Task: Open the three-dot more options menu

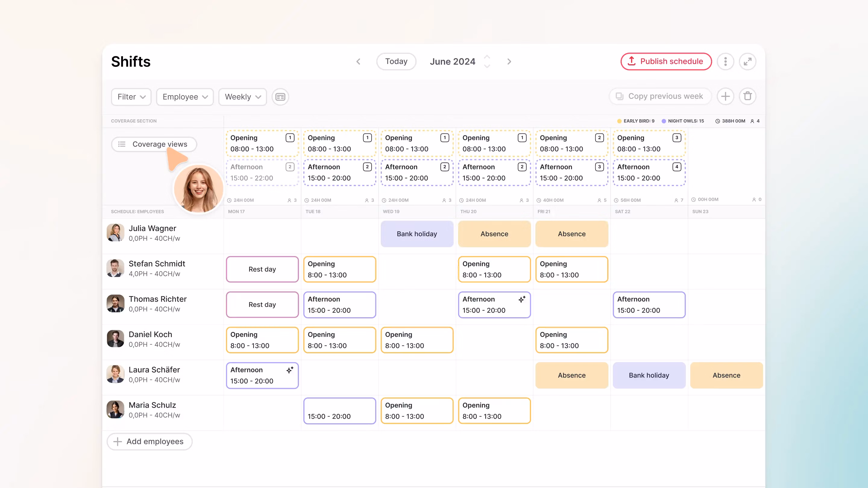Action: tap(725, 62)
